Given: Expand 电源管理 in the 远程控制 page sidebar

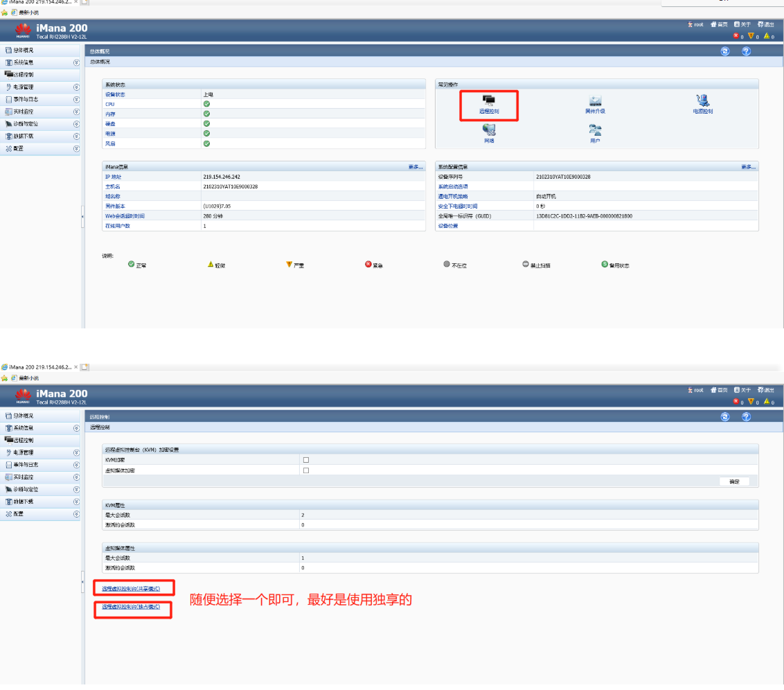Looking at the screenshot, I should pos(76,452).
